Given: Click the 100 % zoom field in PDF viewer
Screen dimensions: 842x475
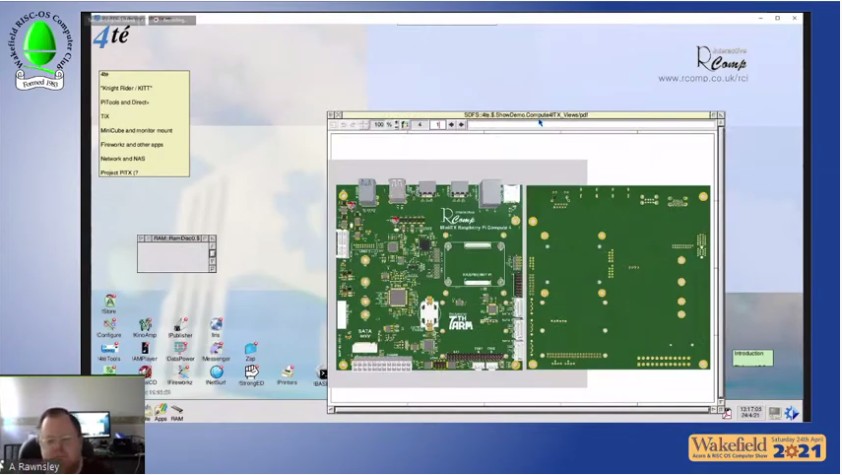Looking at the screenshot, I should tap(382, 125).
